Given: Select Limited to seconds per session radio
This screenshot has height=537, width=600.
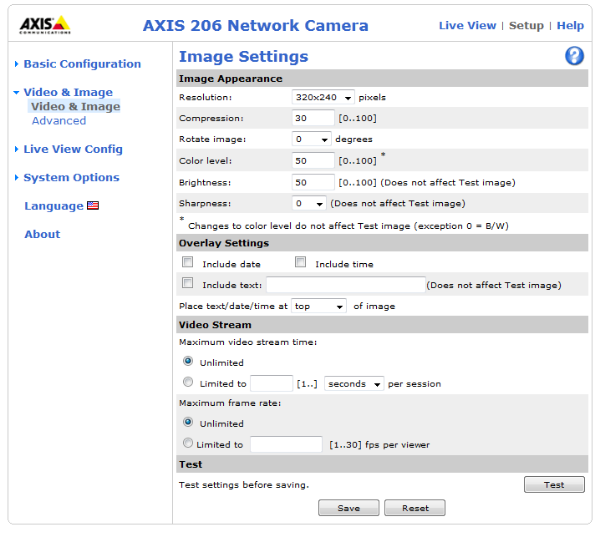Looking at the screenshot, I should [188, 382].
